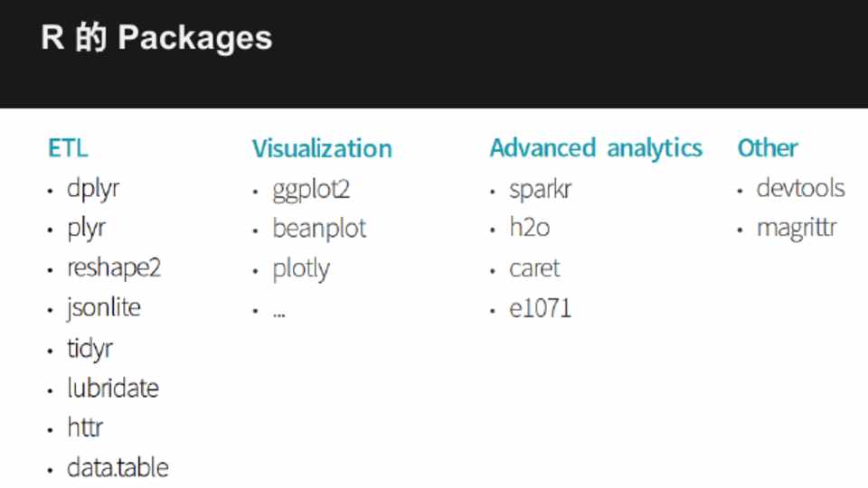Screen dimensions: 868x488
Task: Select the tidyr bullet item
Action: pyautogui.click(x=90, y=348)
